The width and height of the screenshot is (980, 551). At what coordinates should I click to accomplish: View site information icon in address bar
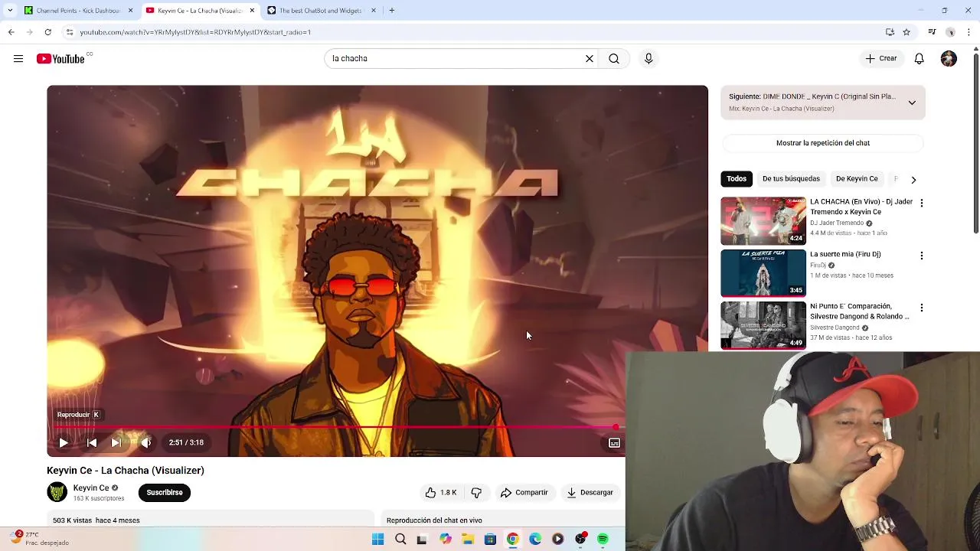point(69,32)
